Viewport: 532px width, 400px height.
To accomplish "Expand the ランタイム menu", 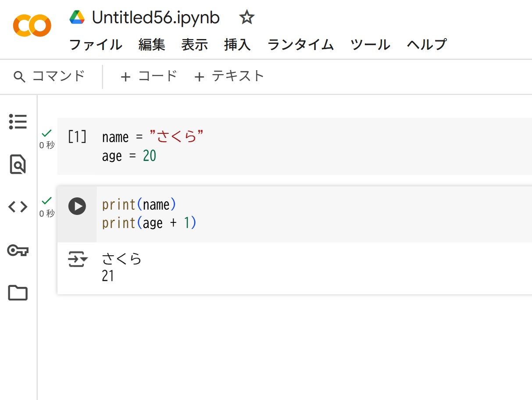I will pyautogui.click(x=300, y=45).
